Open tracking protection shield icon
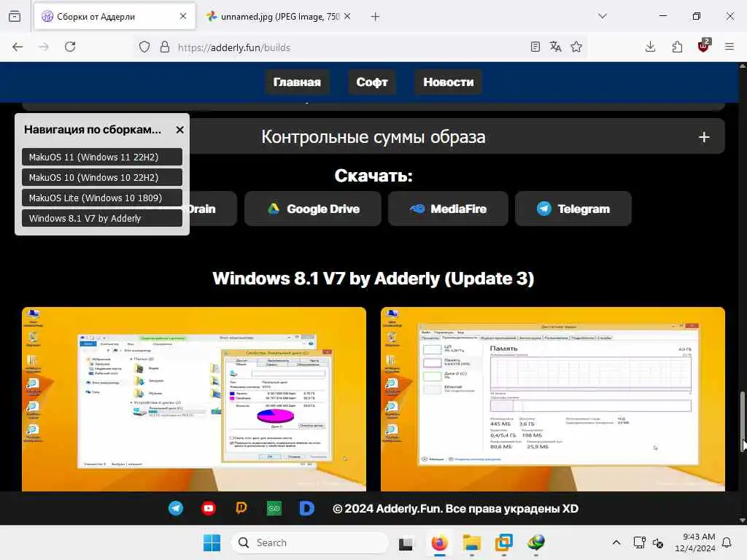747x560 pixels. click(x=144, y=47)
